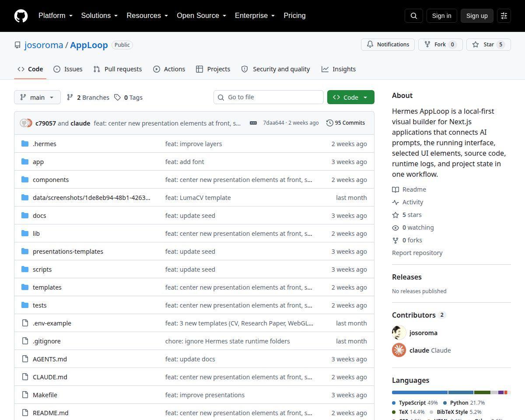Go to GitHub home via Octocat logo

point(21,16)
